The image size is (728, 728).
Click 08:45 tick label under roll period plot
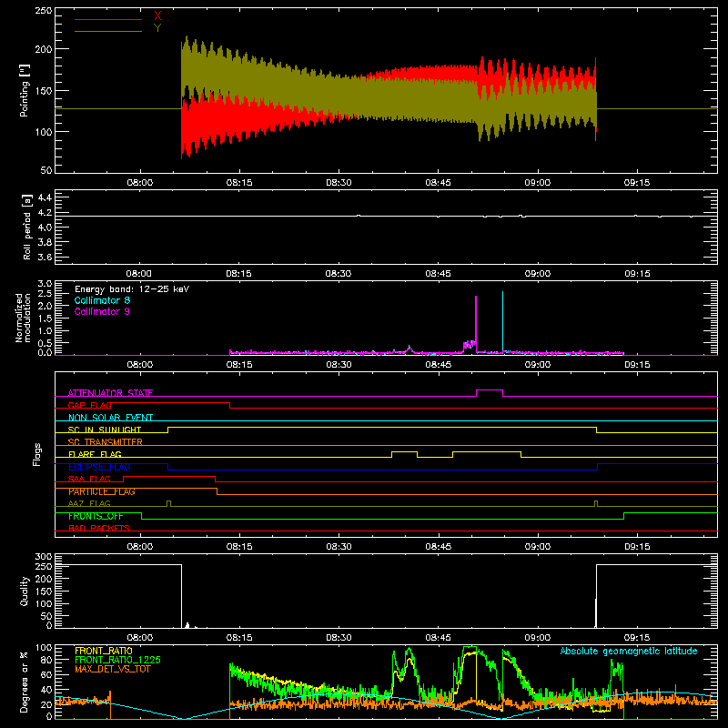(438, 274)
